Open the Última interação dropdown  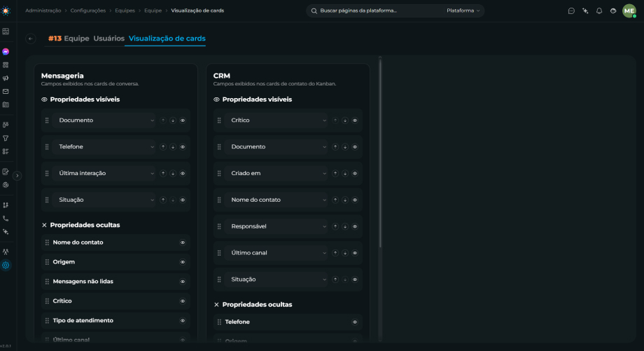[104, 174]
